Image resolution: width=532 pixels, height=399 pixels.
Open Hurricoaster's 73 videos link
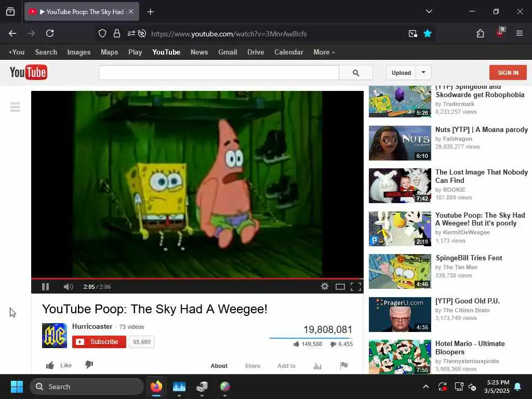[131, 327]
